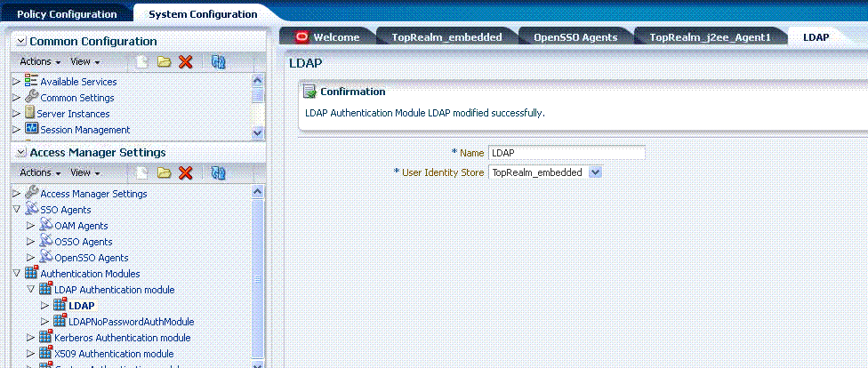Viewport: 868px width, 368px height.
Task: Click the X509 Authentication module icon
Action: pyautogui.click(x=46, y=353)
